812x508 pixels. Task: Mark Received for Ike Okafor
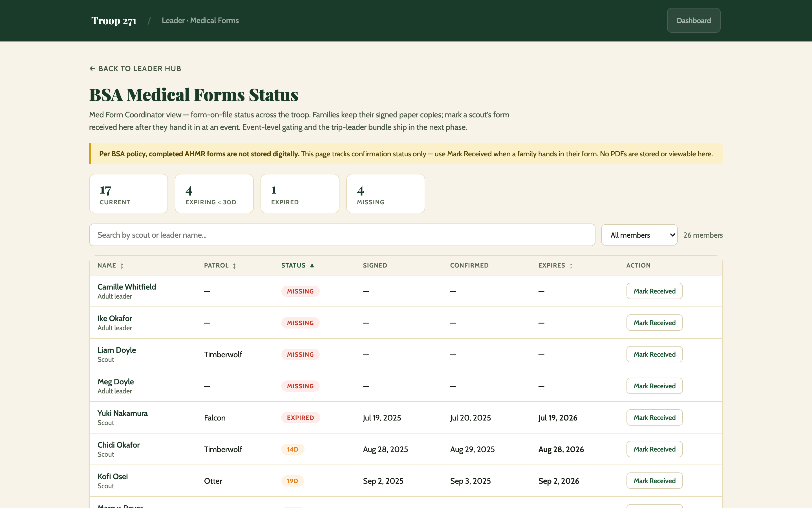[x=654, y=323]
